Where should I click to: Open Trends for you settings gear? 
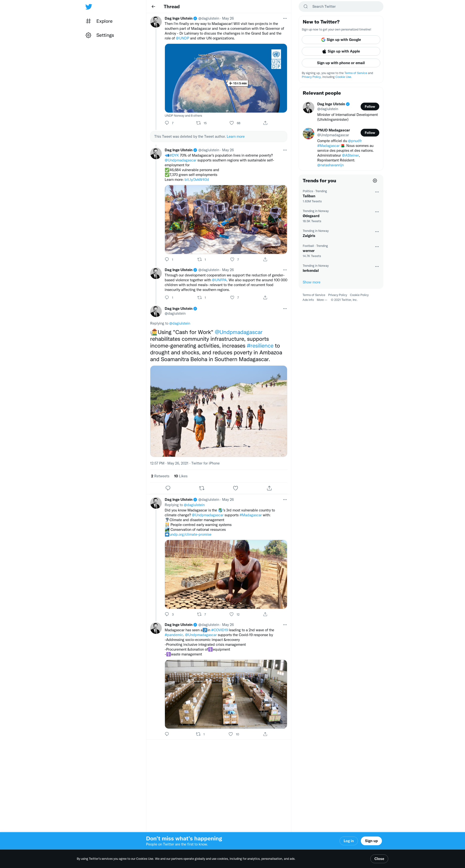pyautogui.click(x=375, y=181)
